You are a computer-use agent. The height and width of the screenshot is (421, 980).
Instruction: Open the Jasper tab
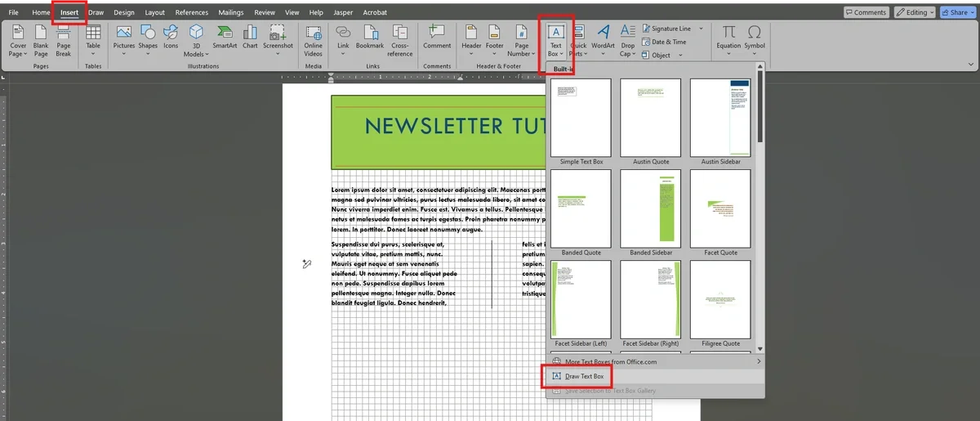[x=342, y=12]
